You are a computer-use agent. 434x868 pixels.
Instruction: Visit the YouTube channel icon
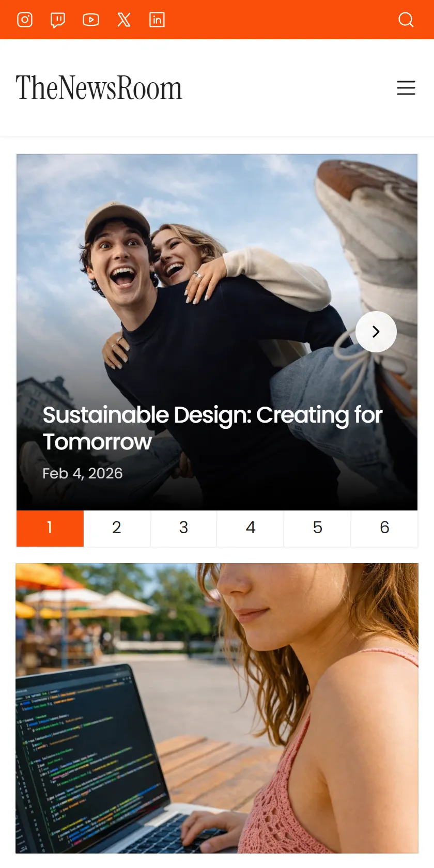91,20
